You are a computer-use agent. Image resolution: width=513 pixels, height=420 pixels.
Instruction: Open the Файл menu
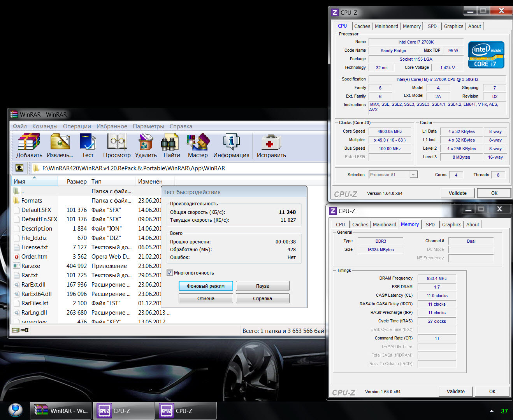point(20,126)
